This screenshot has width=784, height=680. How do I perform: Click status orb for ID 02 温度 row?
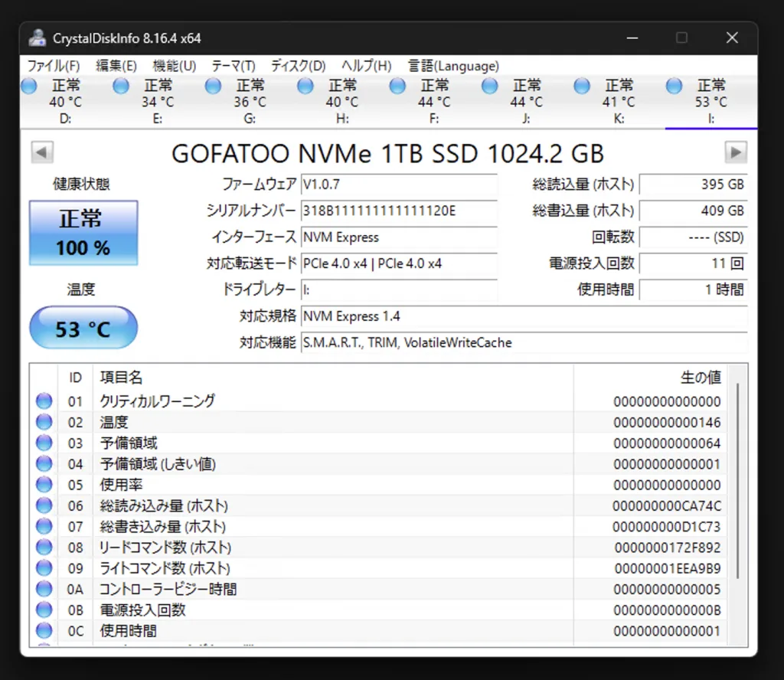pyautogui.click(x=44, y=422)
